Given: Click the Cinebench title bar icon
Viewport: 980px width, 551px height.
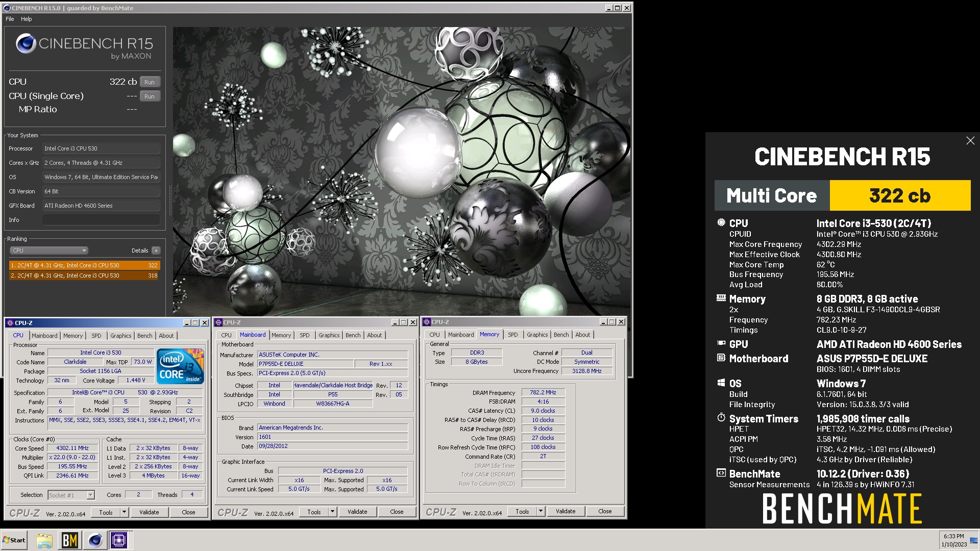Looking at the screenshot, I should 7,8.
